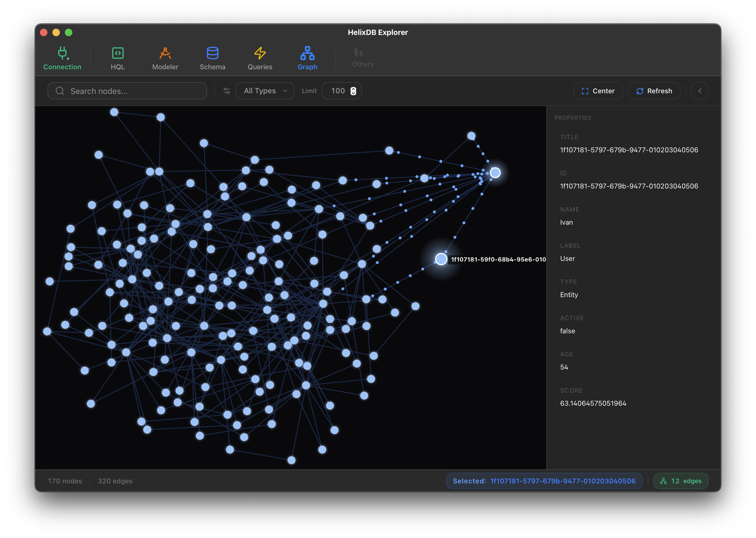Open the Queries panel
756x538 pixels.
[260, 58]
